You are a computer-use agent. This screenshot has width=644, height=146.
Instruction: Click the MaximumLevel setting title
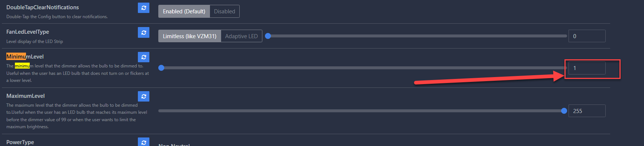coord(25,96)
